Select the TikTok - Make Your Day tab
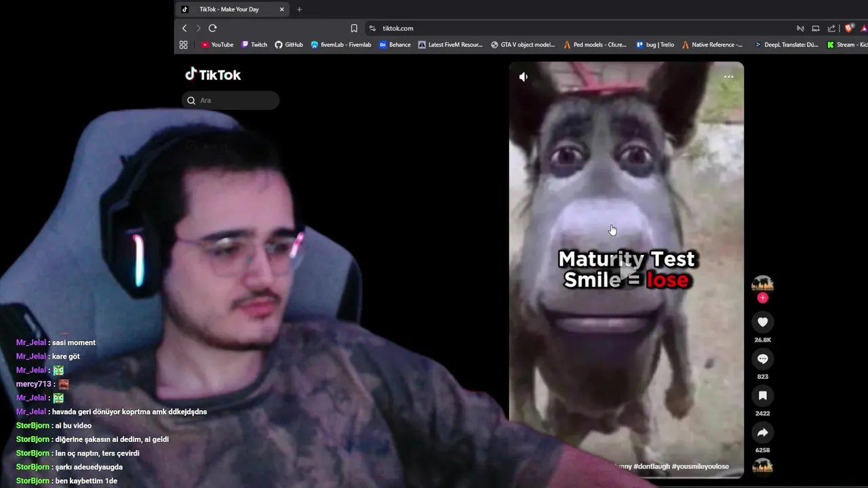 click(233, 9)
